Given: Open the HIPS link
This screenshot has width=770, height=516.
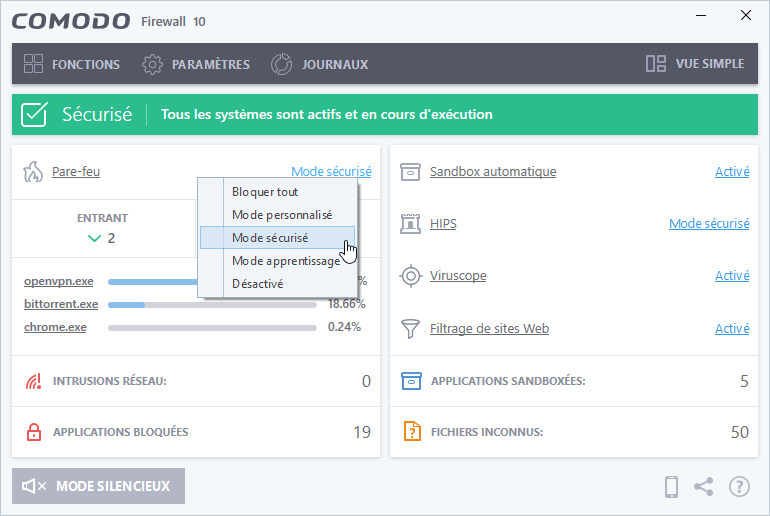Looking at the screenshot, I should (x=443, y=223).
